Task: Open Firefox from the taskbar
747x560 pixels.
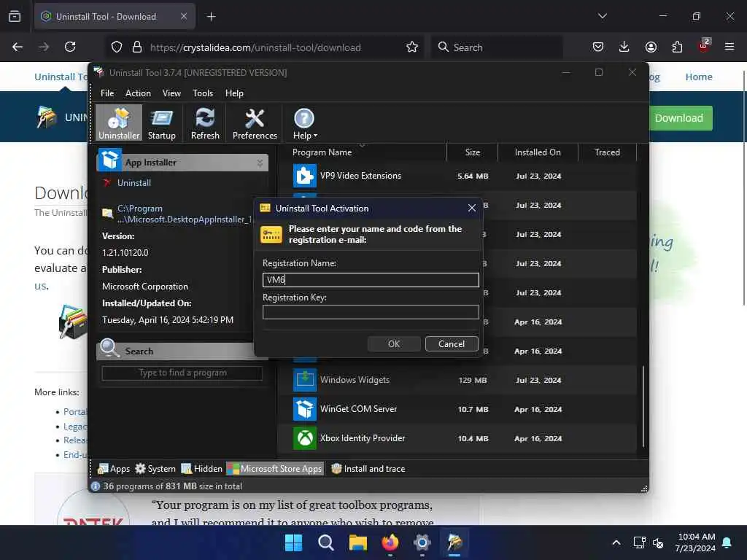Action: (390, 542)
